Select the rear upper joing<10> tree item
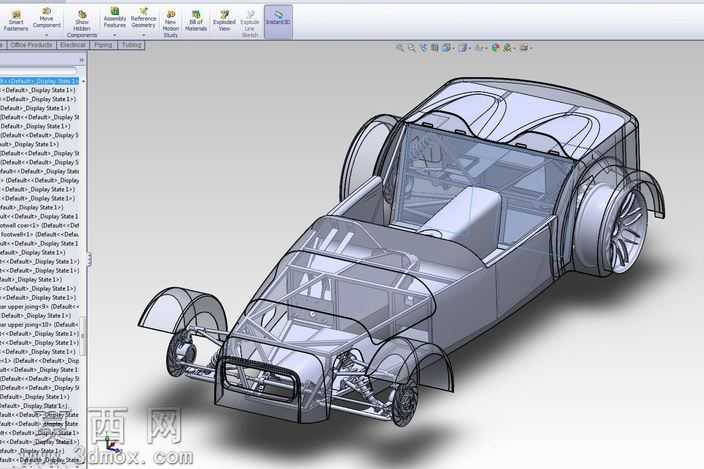Viewport: 704px width, 469px height. (40, 324)
